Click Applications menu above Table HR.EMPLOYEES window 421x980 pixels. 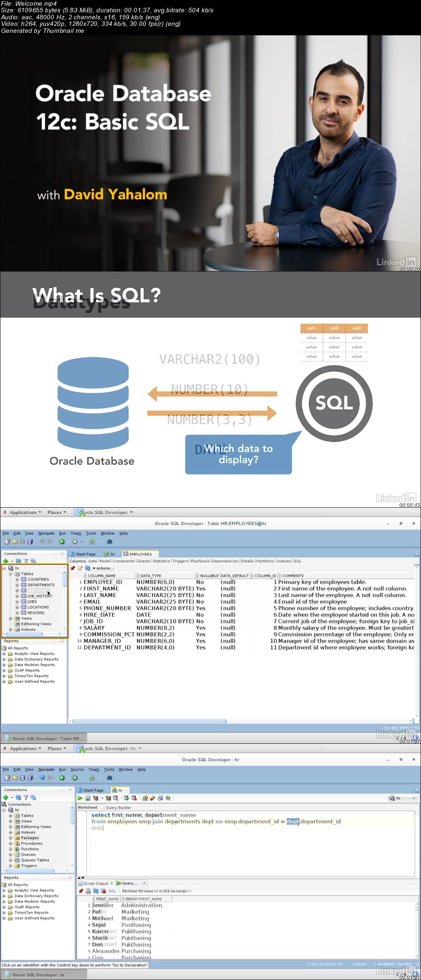(x=25, y=512)
